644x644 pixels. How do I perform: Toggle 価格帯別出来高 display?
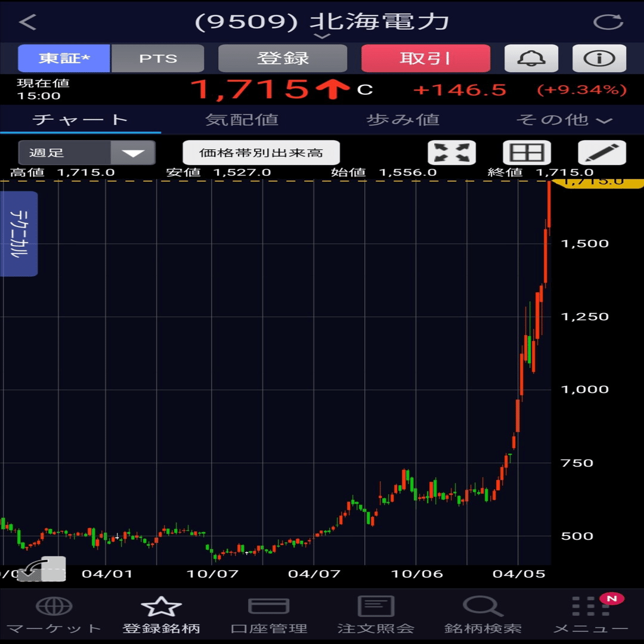261,153
